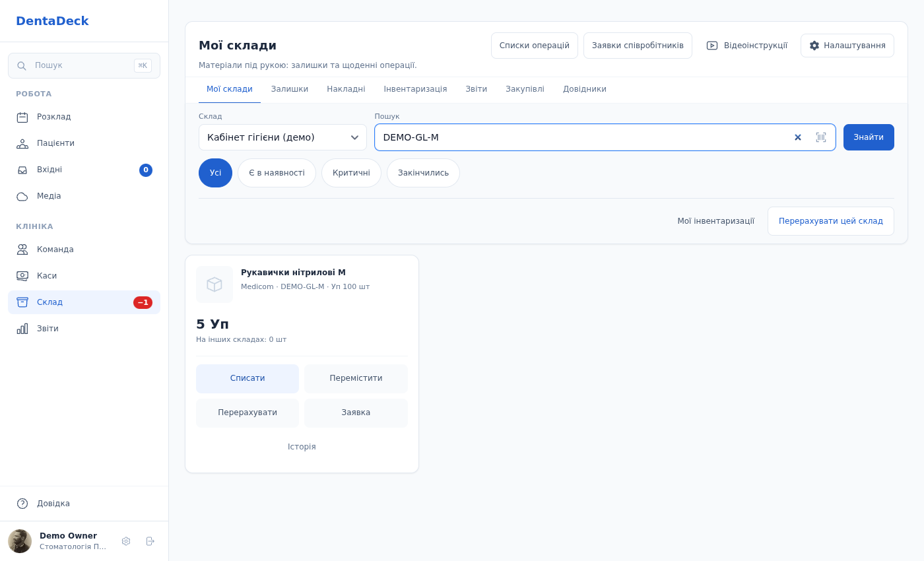Image resolution: width=924 pixels, height=561 pixels.
Task: Open Мої інвентаризації link
Action: click(715, 221)
